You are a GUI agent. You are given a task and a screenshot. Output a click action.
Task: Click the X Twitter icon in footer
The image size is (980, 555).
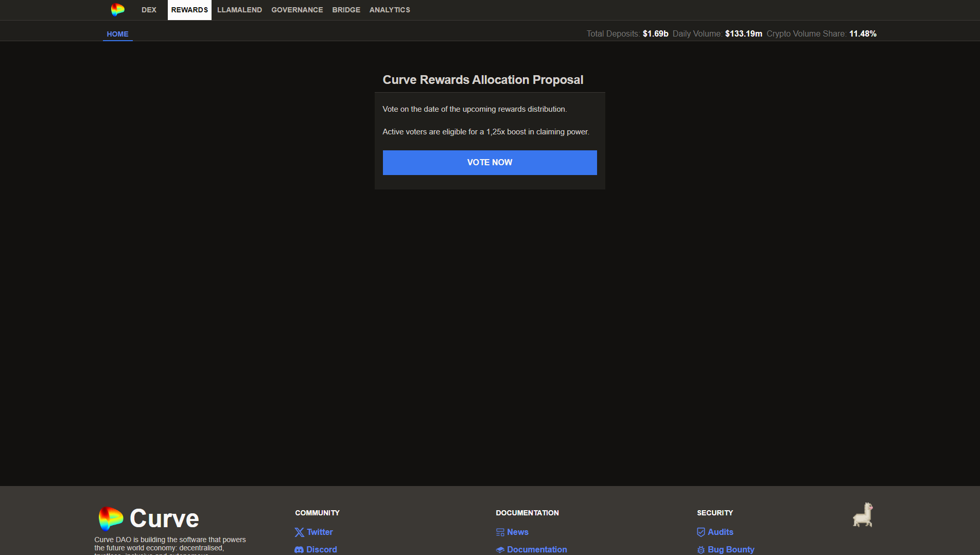[299, 532]
